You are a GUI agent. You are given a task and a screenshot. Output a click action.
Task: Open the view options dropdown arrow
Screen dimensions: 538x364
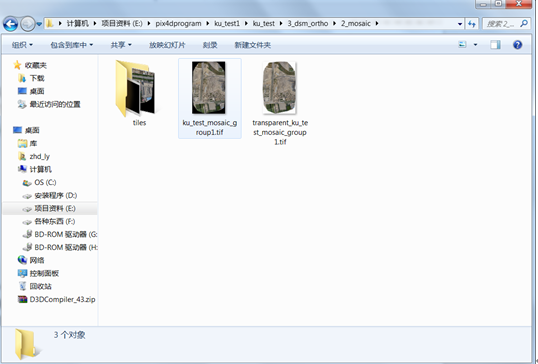[475, 45]
